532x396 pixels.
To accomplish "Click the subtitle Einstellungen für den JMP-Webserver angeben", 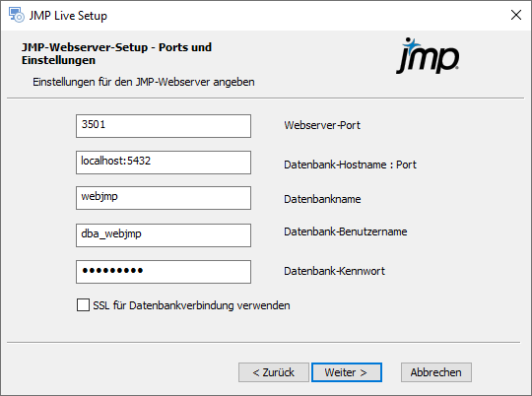I will point(144,82).
